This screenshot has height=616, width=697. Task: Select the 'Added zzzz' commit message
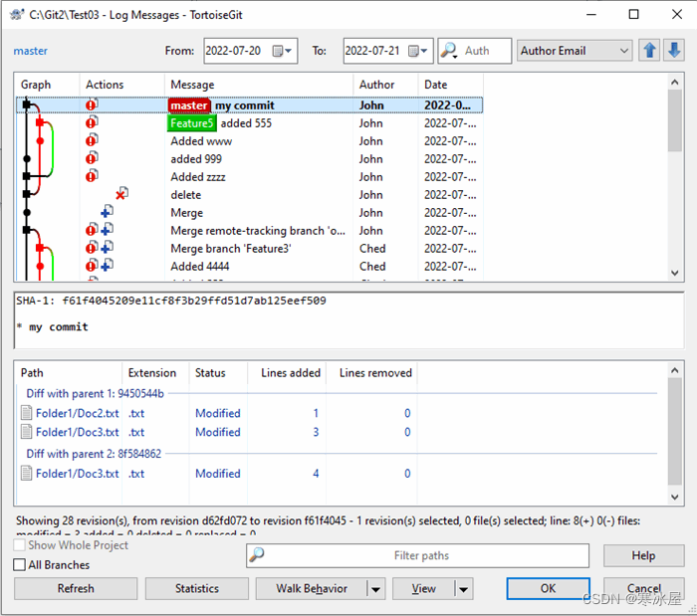[198, 177]
